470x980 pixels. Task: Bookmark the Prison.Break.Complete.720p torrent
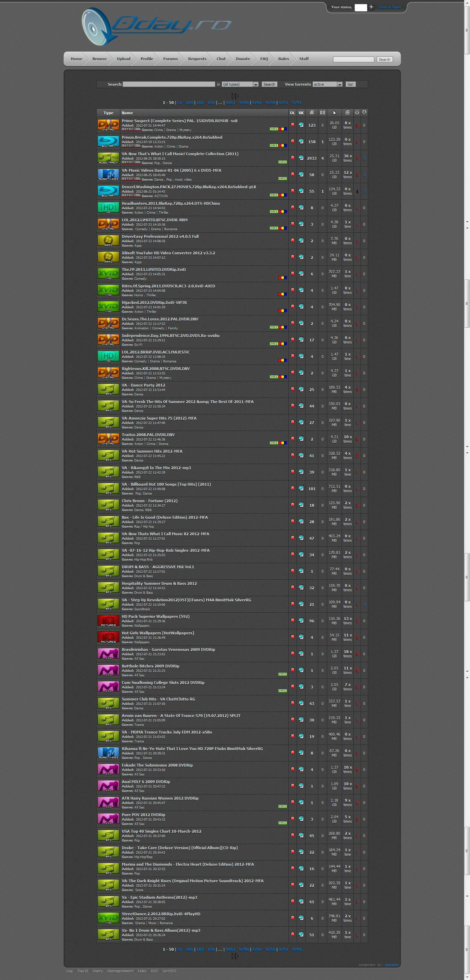(301, 141)
